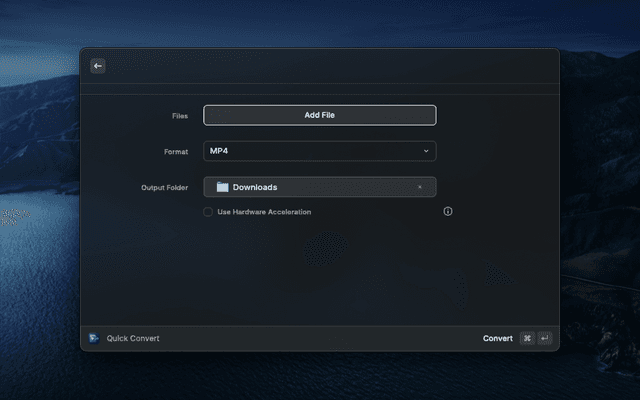The image size is (640, 400).
Task: Enable the Use Hardware Acceleration checkbox
Action: (208, 212)
